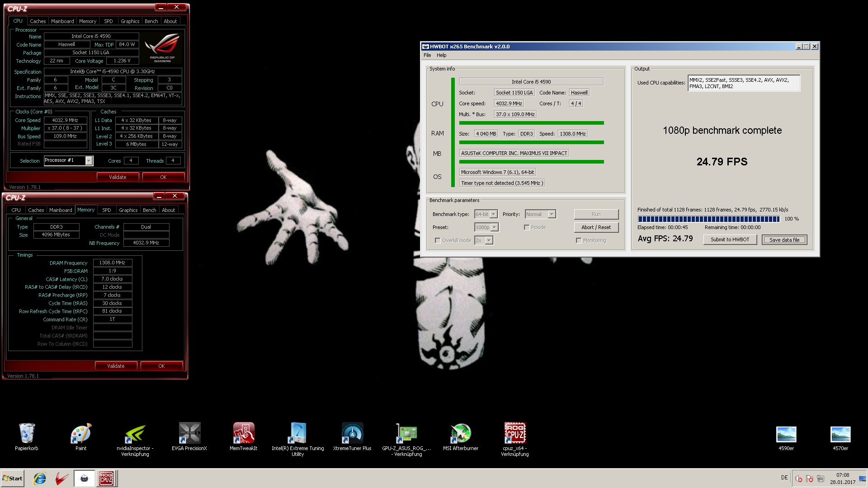The image size is (868, 488).
Task: Click the Used CPU capabilities text box
Action: 744,83
